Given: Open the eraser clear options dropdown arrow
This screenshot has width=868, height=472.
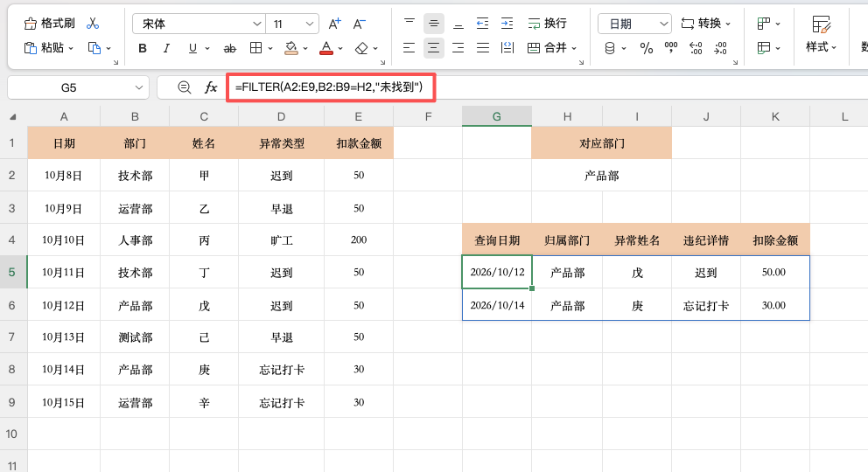Looking at the screenshot, I should pyautogui.click(x=375, y=49).
